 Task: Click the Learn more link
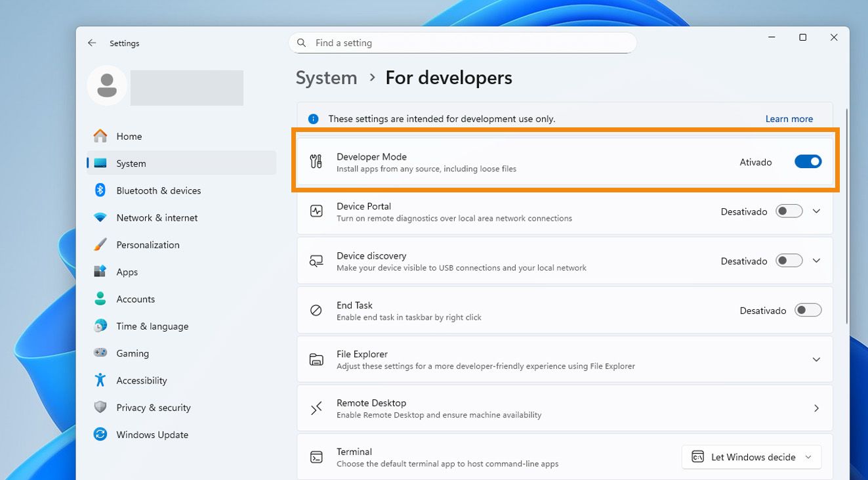789,119
